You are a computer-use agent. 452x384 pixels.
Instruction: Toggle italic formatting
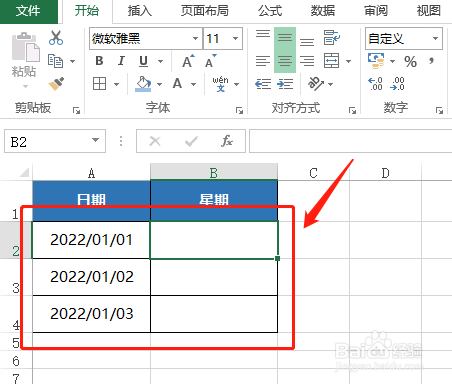click(x=121, y=61)
